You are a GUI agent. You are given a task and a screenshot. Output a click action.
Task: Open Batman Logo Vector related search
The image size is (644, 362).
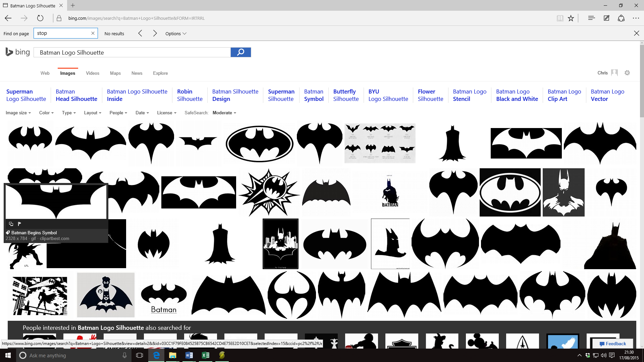[x=607, y=95]
